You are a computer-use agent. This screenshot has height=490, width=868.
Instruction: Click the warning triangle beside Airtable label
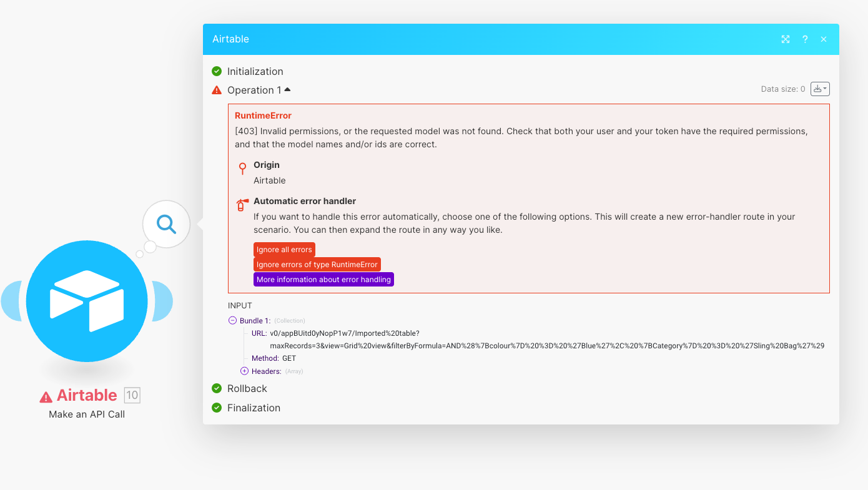[46, 396]
